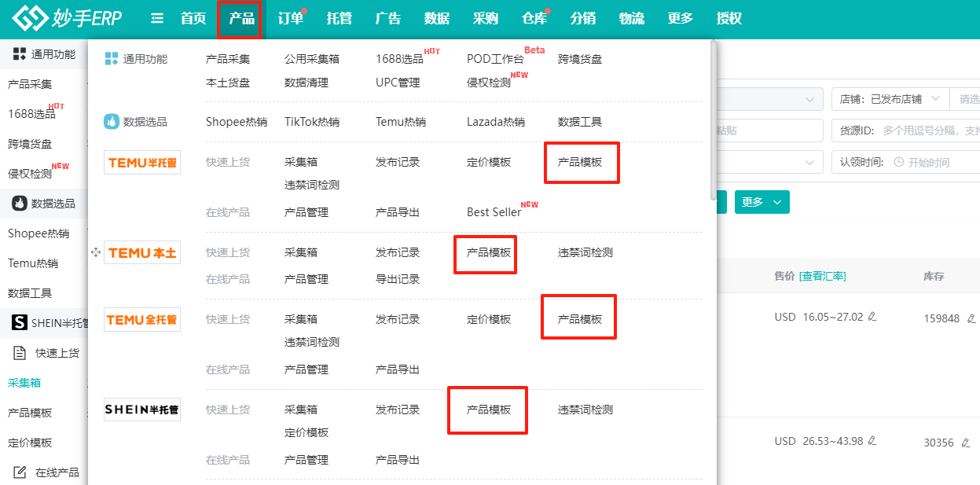
Task: Open 产品模板 in TEMU半托管 row
Action: coord(580,162)
